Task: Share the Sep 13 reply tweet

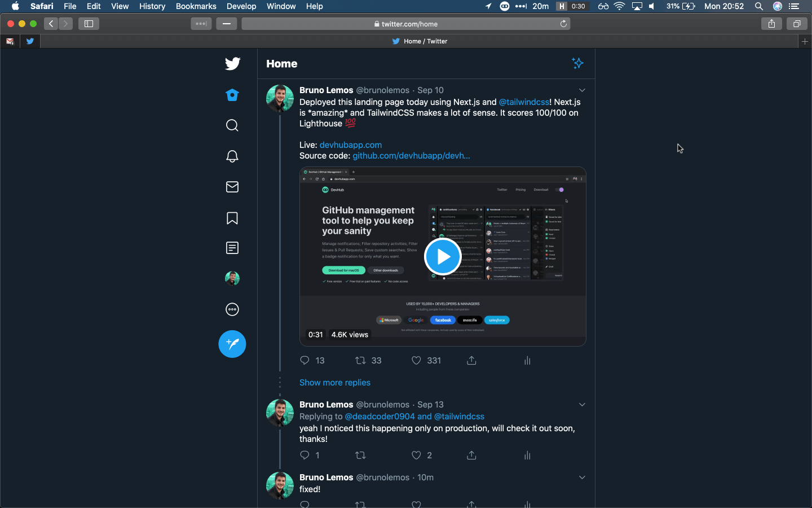Action: (x=472, y=455)
